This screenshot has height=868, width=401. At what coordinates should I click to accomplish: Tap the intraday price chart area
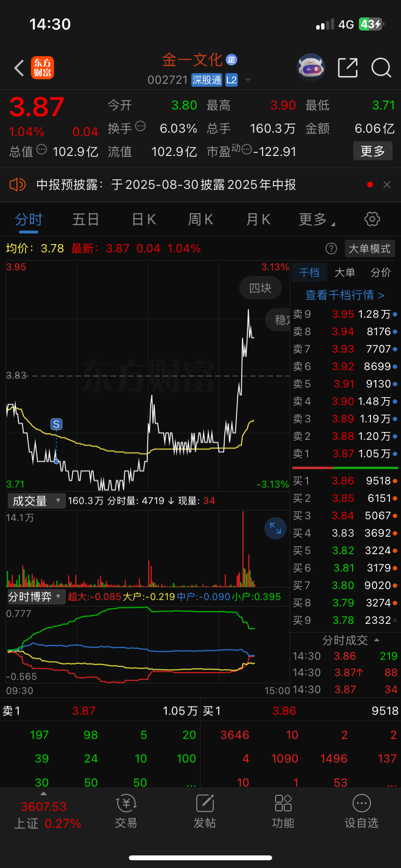coord(148,376)
